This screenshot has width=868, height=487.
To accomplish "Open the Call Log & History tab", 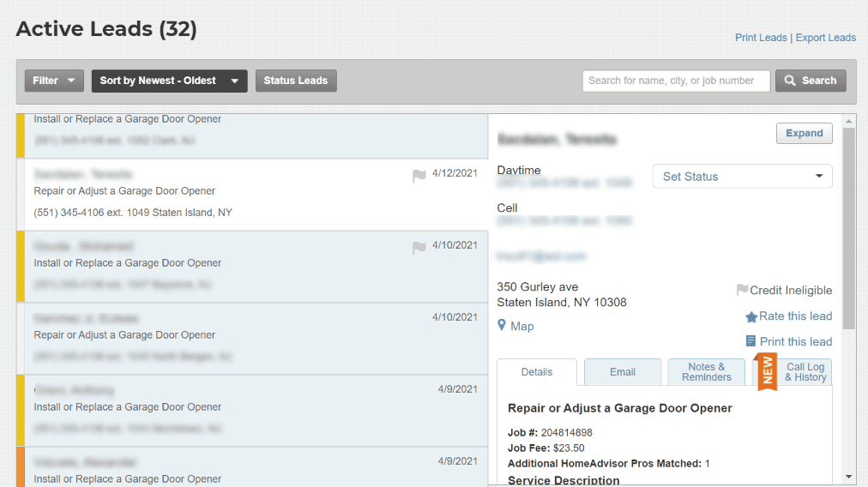I will point(805,372).
